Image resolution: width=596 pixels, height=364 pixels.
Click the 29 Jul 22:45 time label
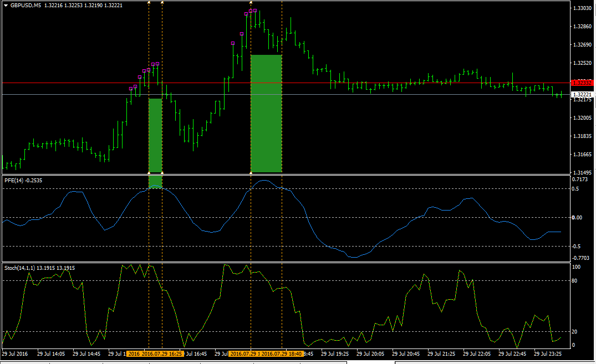click(512, 353)
